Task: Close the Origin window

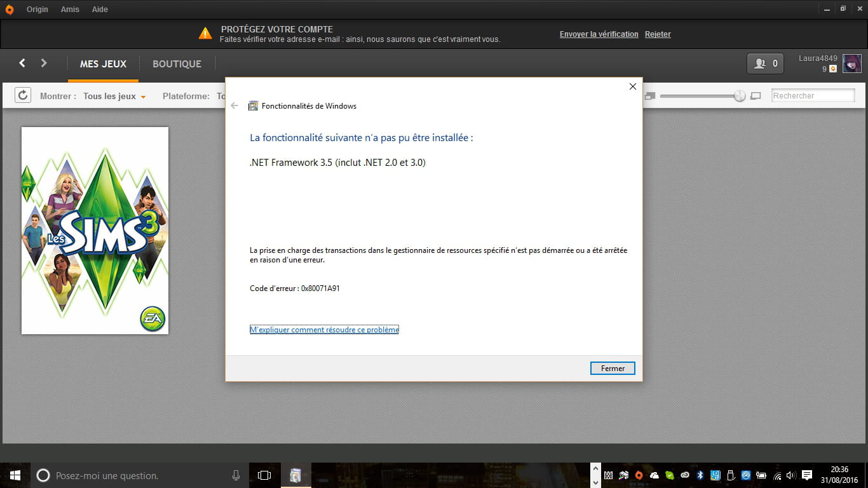Action: pos(858,9)
